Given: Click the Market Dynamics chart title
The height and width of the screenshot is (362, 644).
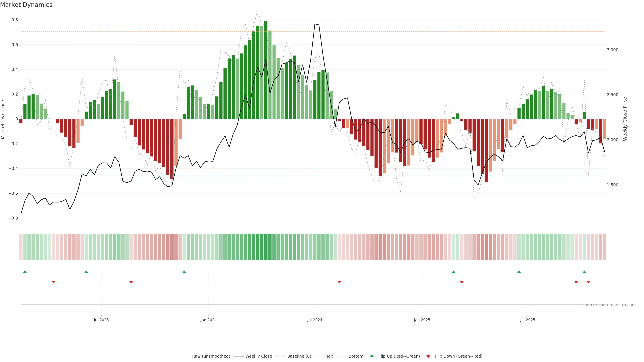Looking at the screenshot, I should pos(26,5).
